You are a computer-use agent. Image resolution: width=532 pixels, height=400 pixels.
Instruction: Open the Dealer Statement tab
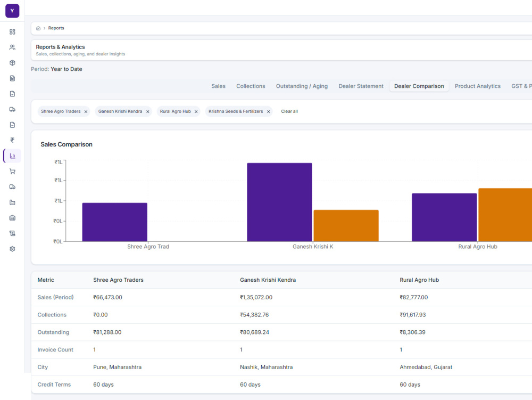(361, 86)
